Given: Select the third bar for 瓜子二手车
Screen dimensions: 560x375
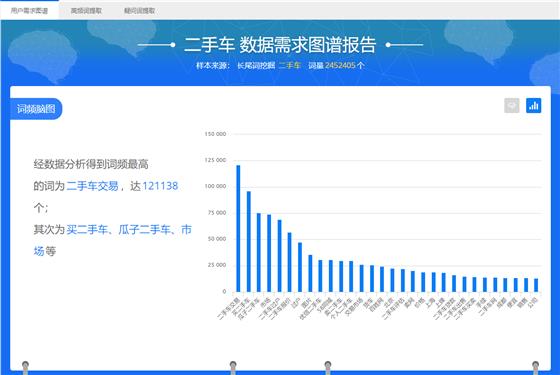Looking at the screenshot, I should pos(259,252).
